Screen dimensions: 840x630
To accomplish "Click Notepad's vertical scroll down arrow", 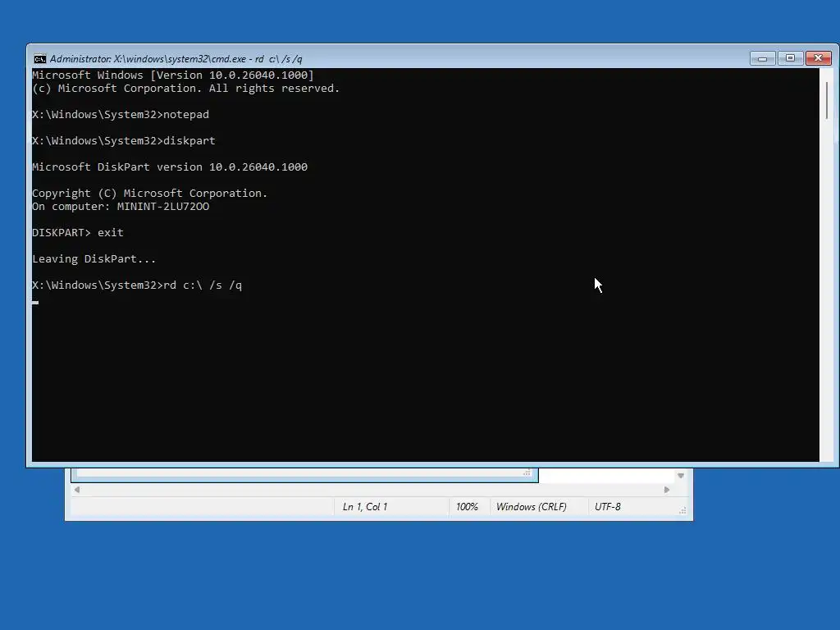I will coord(680,476).
